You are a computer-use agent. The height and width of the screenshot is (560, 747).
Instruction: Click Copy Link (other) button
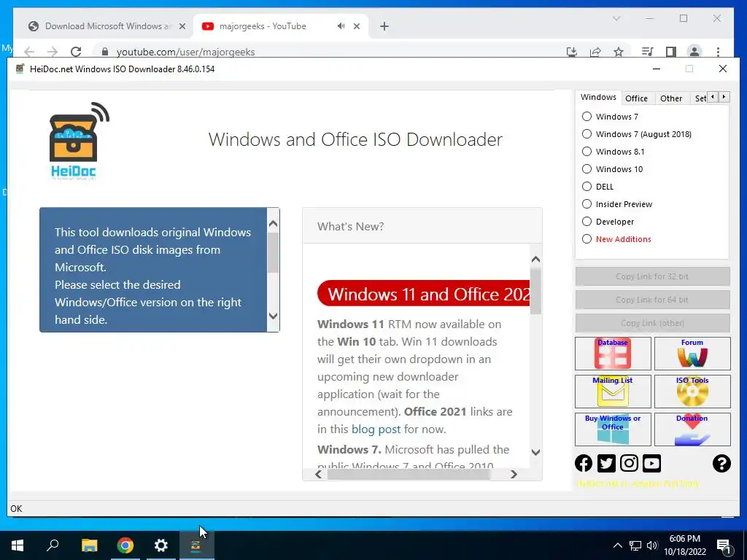(652, 323)
